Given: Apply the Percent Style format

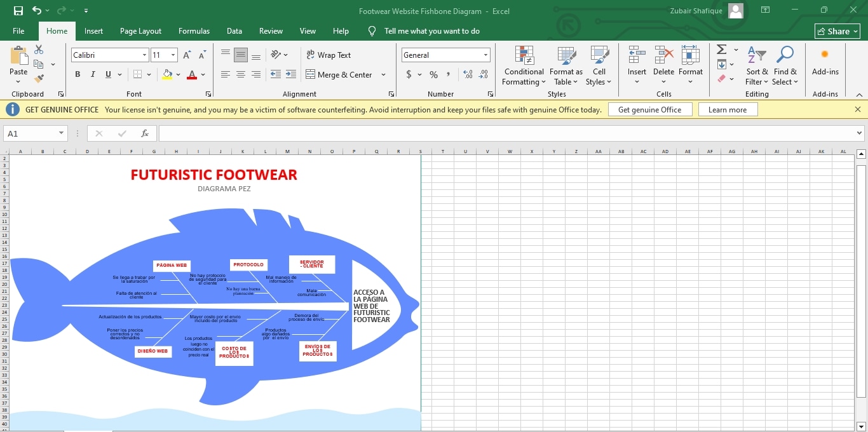Looking at the screenshot, I should [x=433, y=74].
